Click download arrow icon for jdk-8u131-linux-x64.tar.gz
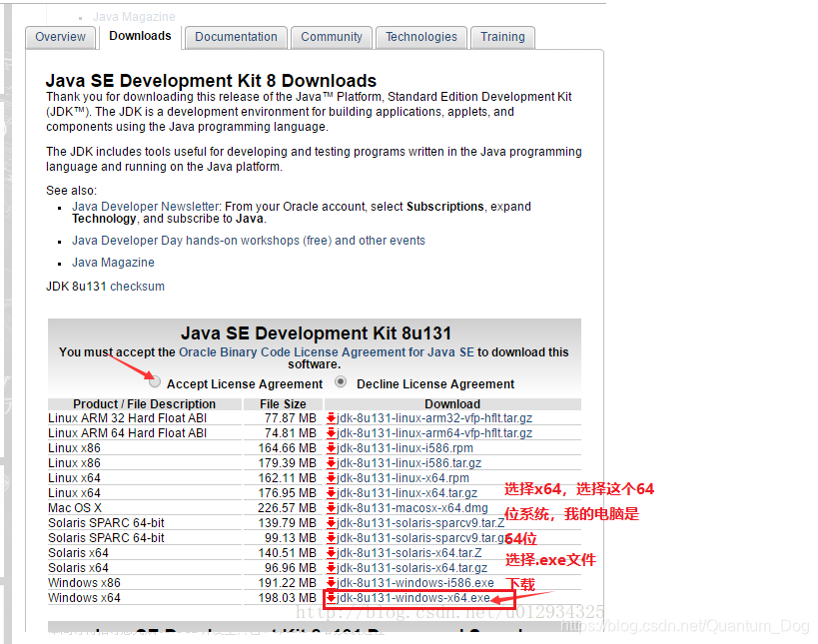This screenshot has width=818, height=644. [331, 493]
